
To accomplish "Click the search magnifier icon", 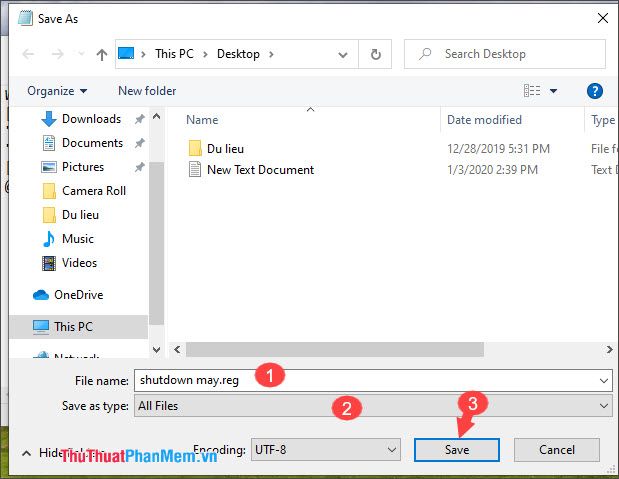I will (x=425, y=54).
